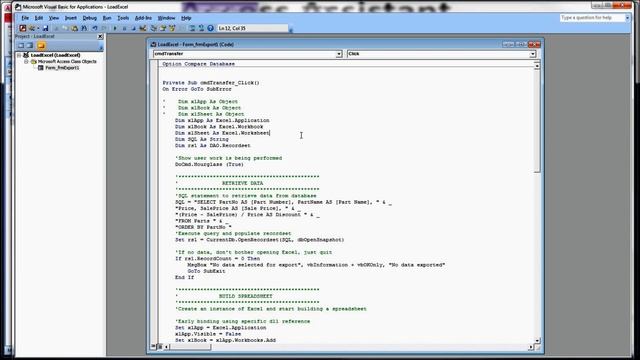
Task: Open the Add-Ins menu
Action: coord(143,18)
